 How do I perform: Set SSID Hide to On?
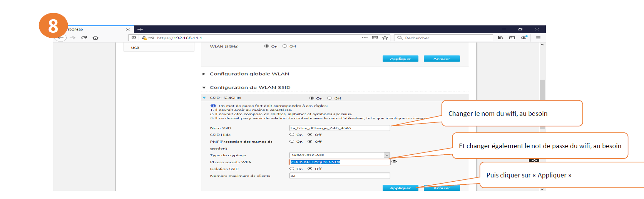pyautogui.click(x=292, y=135)
